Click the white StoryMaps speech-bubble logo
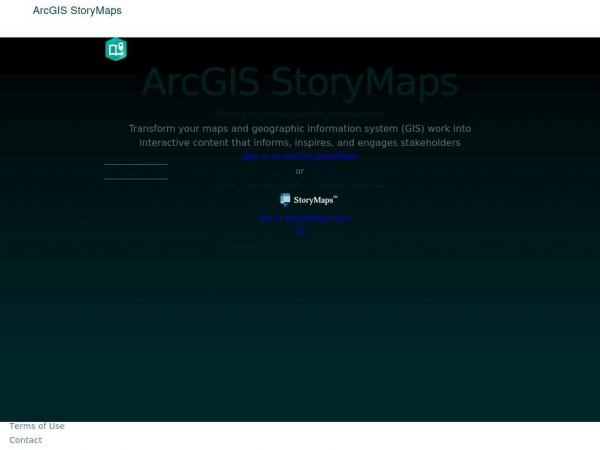The height and width of the screenshot is (450, 600). [x=309, y=200]
